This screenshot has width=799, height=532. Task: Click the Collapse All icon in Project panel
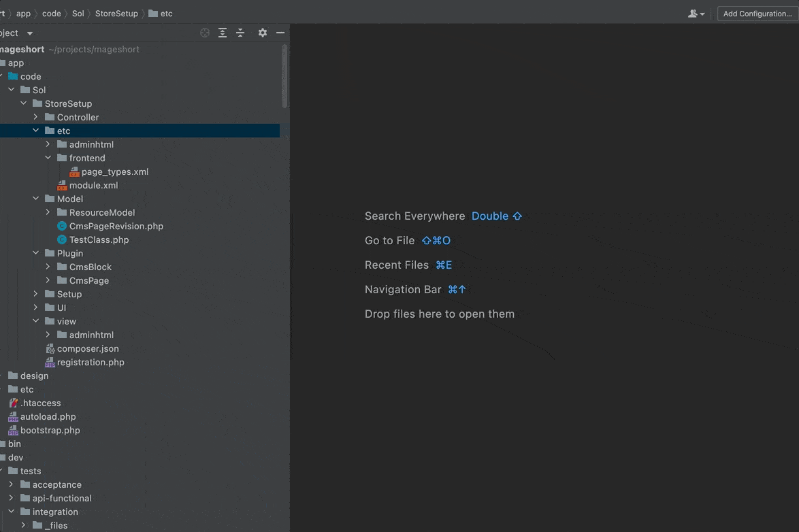pyautogui.click(x=240, y=33)
